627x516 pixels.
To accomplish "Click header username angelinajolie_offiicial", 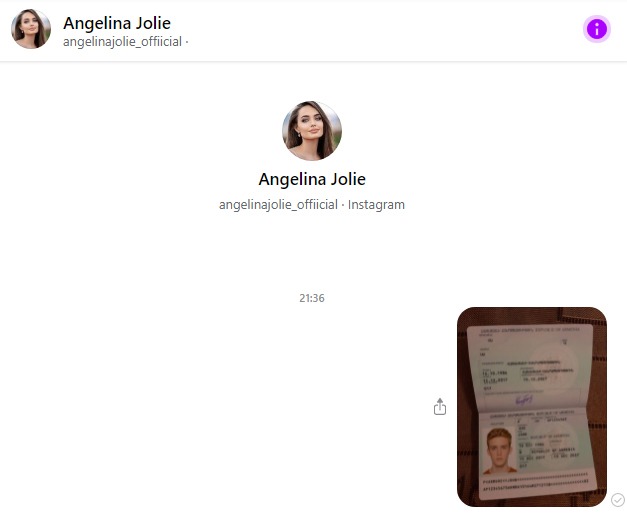I will 122,42.
